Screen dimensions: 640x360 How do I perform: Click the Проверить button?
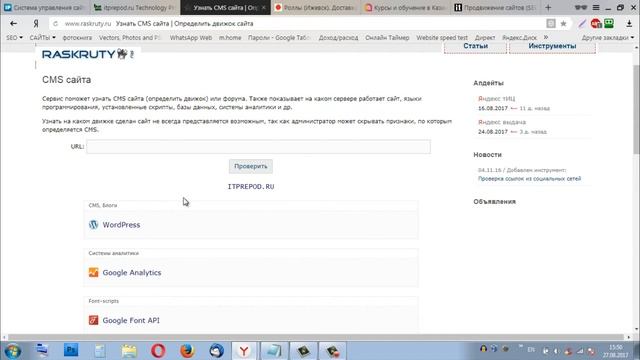[x=251, y=166]
